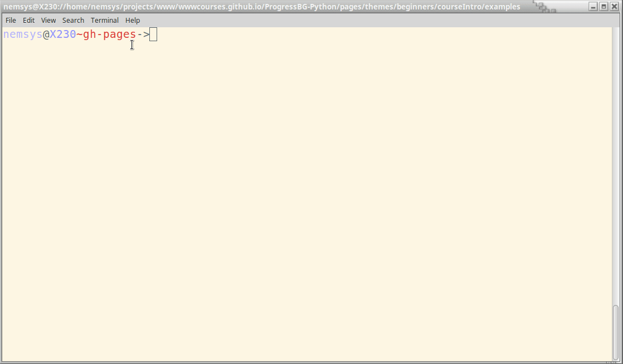Click the terminal cursor block after prompt
This screenshot has height=364, width=623.
point(153,35)
